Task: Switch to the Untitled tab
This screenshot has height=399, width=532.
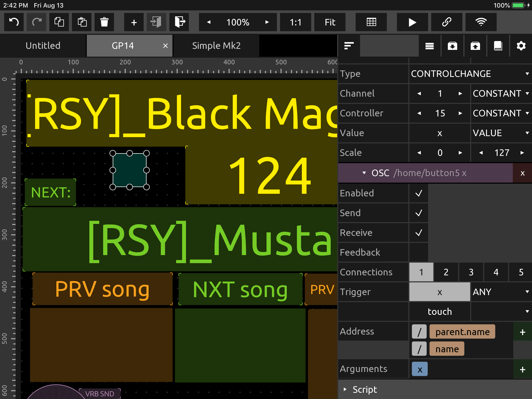Action: (43, 46)
